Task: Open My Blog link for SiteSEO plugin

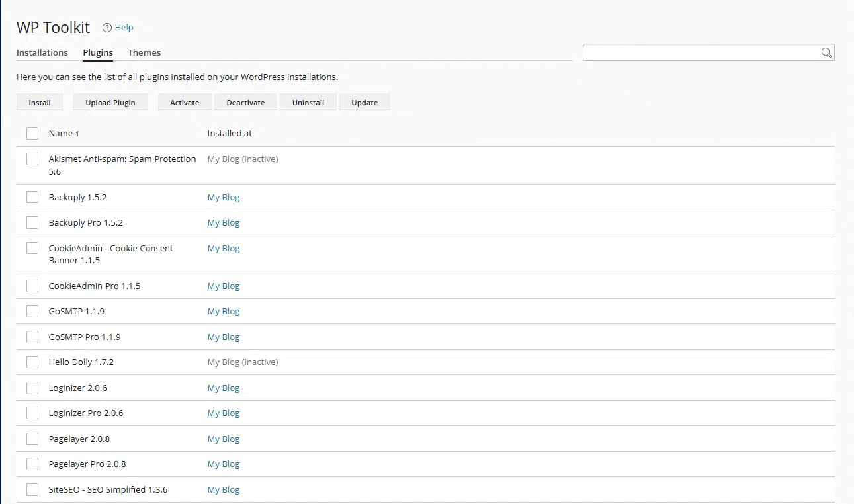Action: (x=224, y=489)
